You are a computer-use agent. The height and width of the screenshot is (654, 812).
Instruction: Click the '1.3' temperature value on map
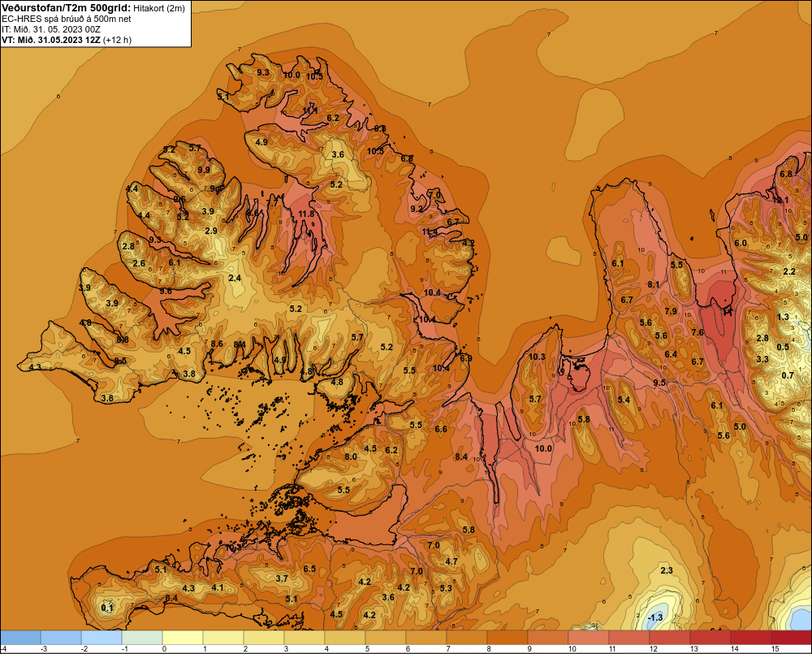pyautogui.click(x=783, y=317)
